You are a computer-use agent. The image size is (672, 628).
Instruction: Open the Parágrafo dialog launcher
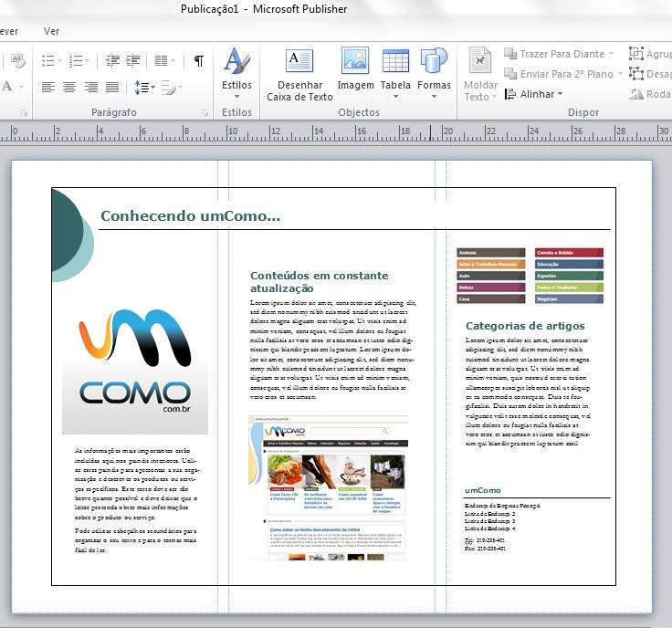[205, 113]
